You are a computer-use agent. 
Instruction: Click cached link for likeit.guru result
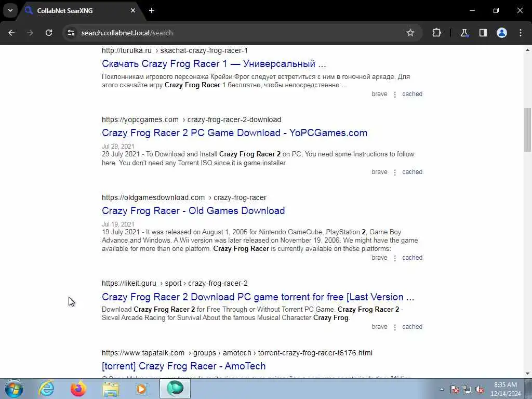click(412, 327)
